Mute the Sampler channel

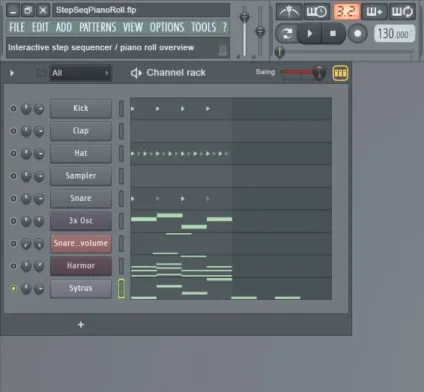[13, 176]
